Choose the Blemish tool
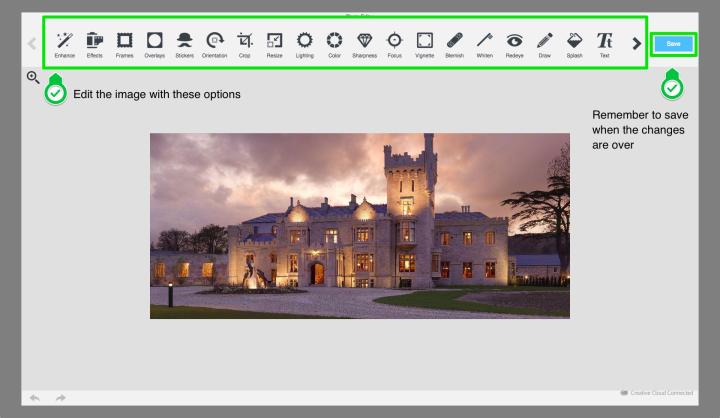Image resolution: width=720 pixels, height=418 pixels. pos(455,45)
